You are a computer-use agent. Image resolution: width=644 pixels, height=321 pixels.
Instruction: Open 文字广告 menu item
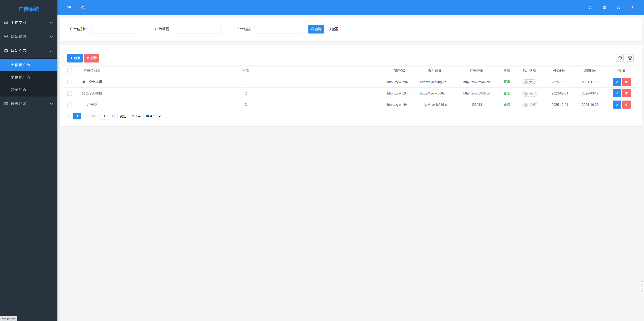18,89
